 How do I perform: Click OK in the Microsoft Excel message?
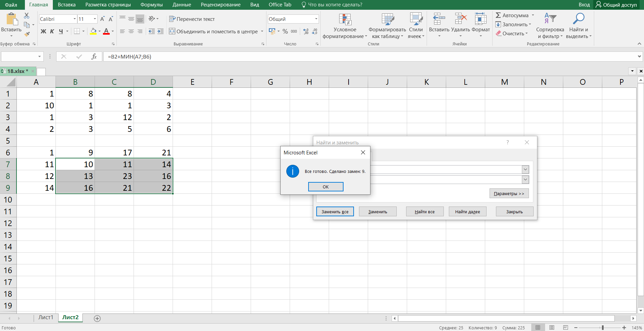point(326,187)
